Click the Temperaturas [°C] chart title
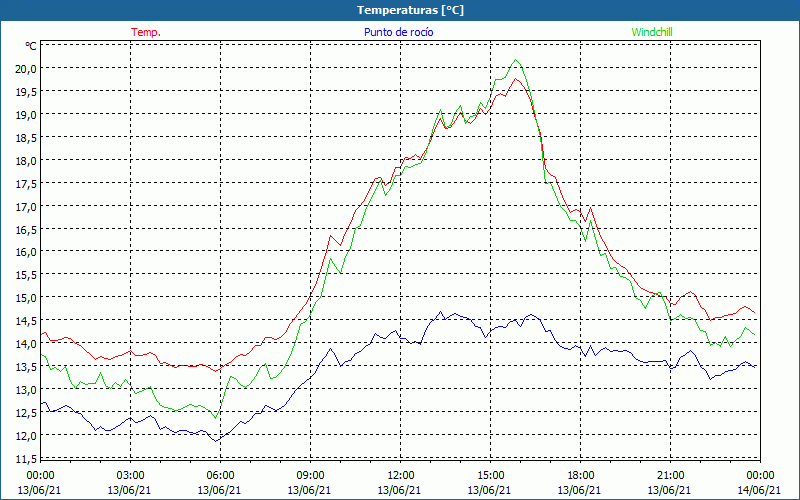This screenshot has height=500, width=800. [x=410, y=10]
